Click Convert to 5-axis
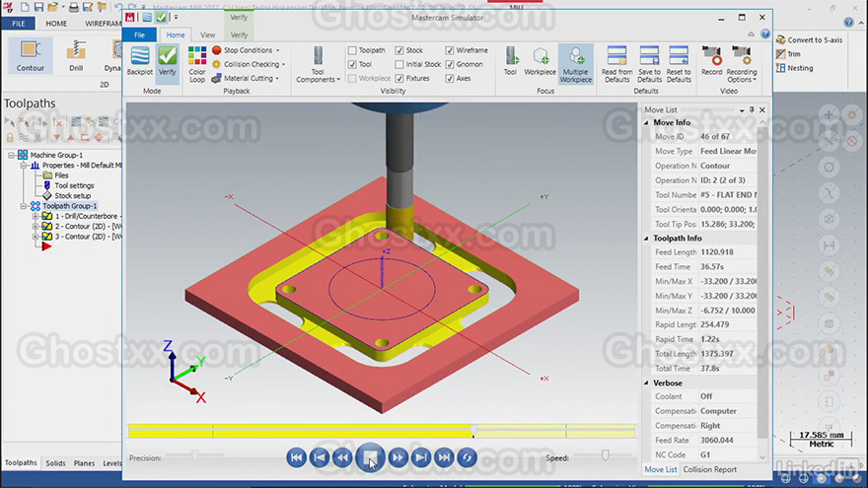 pos(810,39)
